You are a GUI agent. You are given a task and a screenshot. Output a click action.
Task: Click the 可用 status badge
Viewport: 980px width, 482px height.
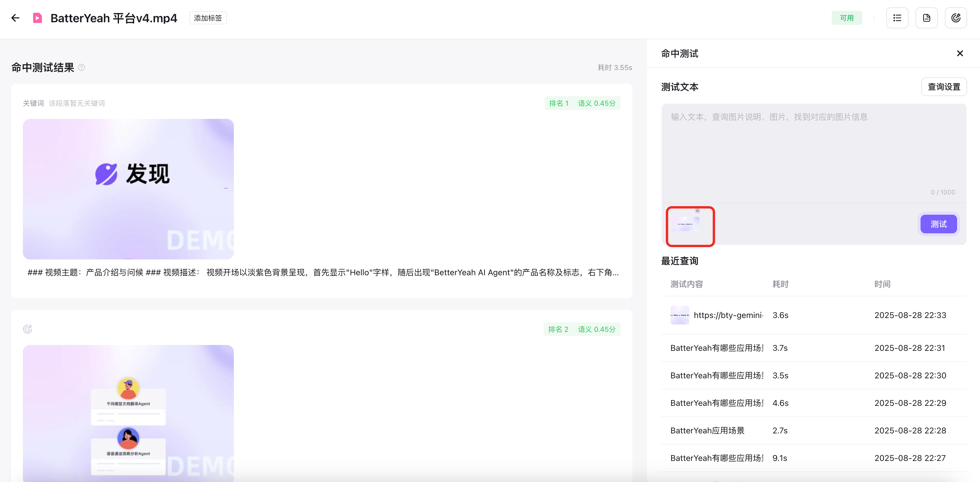846,18
